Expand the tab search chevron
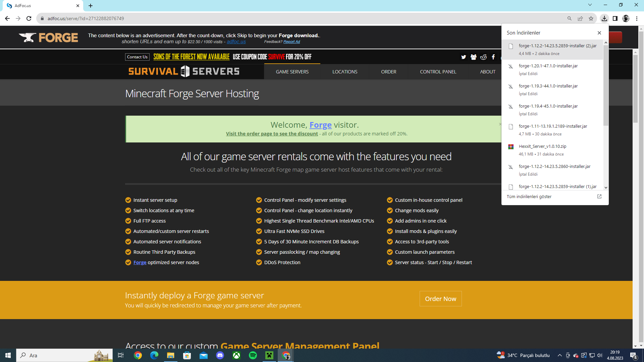 (590, 5)
